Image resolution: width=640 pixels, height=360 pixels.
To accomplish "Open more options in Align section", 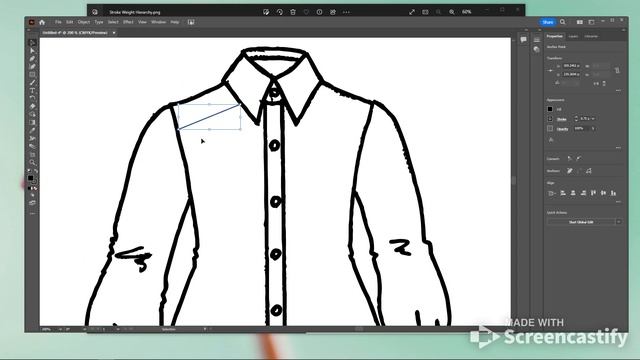I will [x=618, y=201].
